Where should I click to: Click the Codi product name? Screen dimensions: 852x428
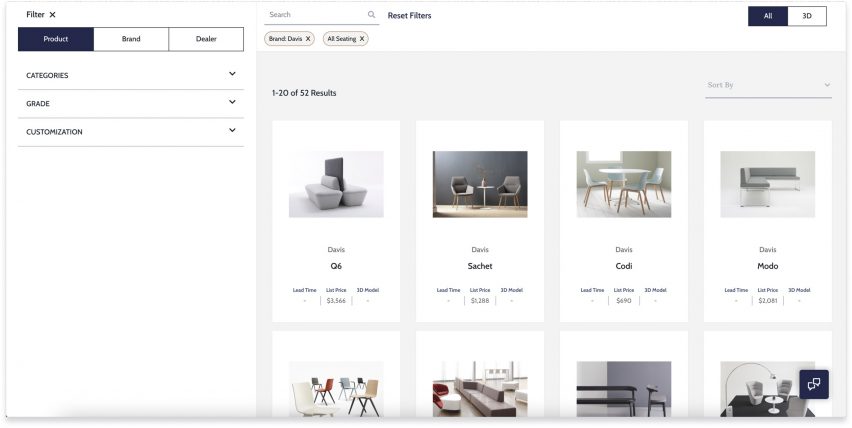624,266
